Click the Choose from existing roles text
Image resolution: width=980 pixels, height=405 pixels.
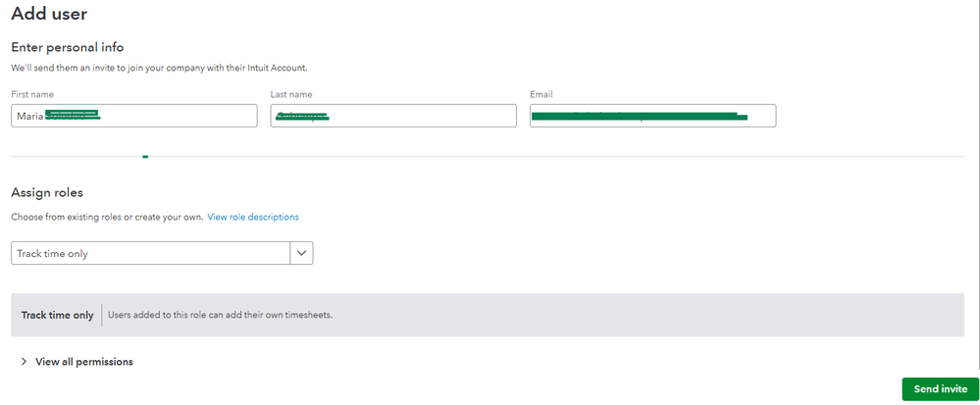pos(106,217)
